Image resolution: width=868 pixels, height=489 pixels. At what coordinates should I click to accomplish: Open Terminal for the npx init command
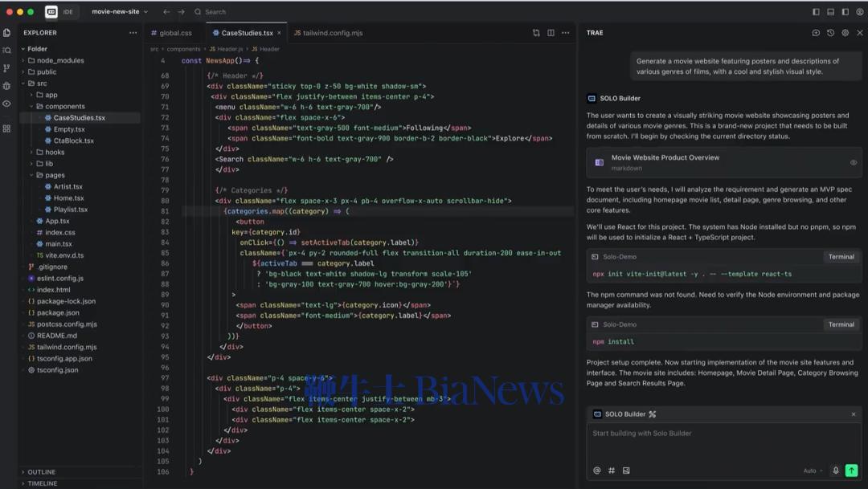(x=841, y=257)
